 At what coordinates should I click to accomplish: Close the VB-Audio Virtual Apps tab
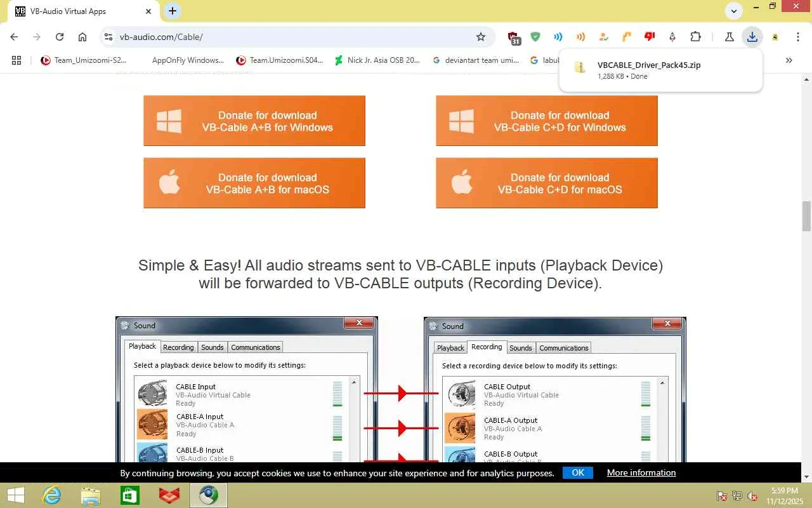point(148,11)
